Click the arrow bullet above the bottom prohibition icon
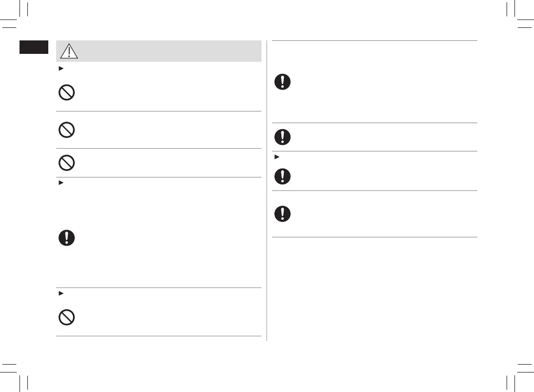The height and width of the screenshot is (392, 534). 59,294
